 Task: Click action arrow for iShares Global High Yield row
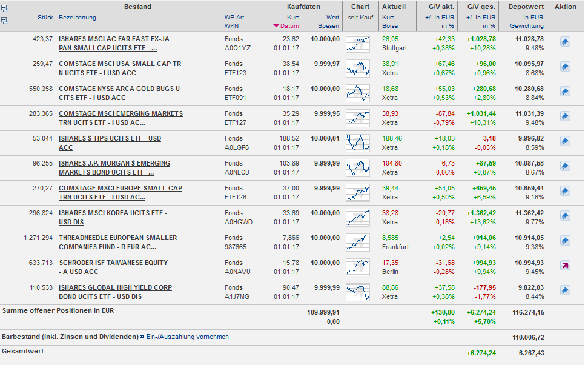click(565, 290)
